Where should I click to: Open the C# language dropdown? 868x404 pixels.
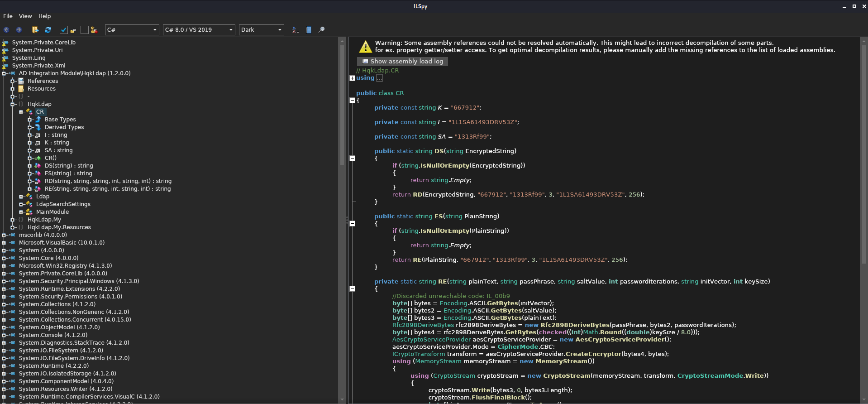pyautogui.click(x=132, y=30)
